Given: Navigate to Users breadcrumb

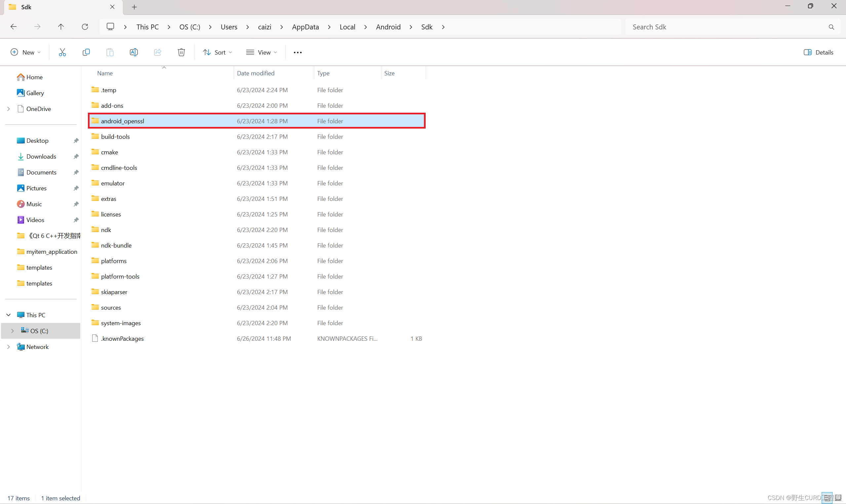Looking at the screenshot, I should tap(229, 27).
